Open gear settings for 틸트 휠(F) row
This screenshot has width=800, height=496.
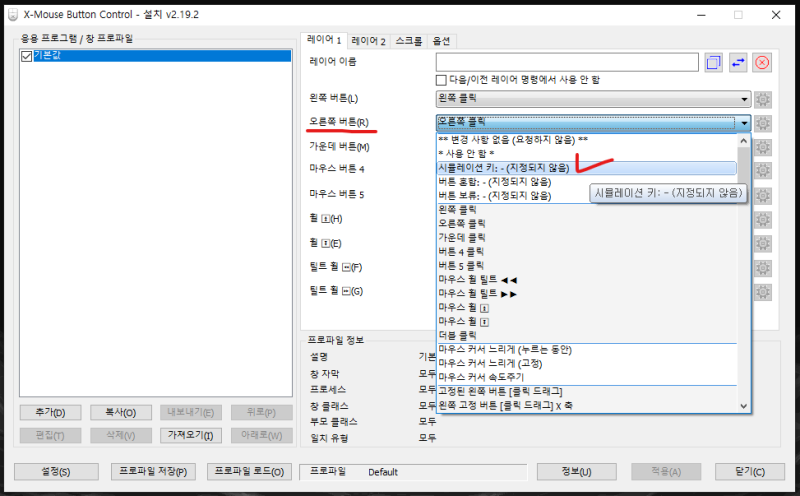point(763,268)
